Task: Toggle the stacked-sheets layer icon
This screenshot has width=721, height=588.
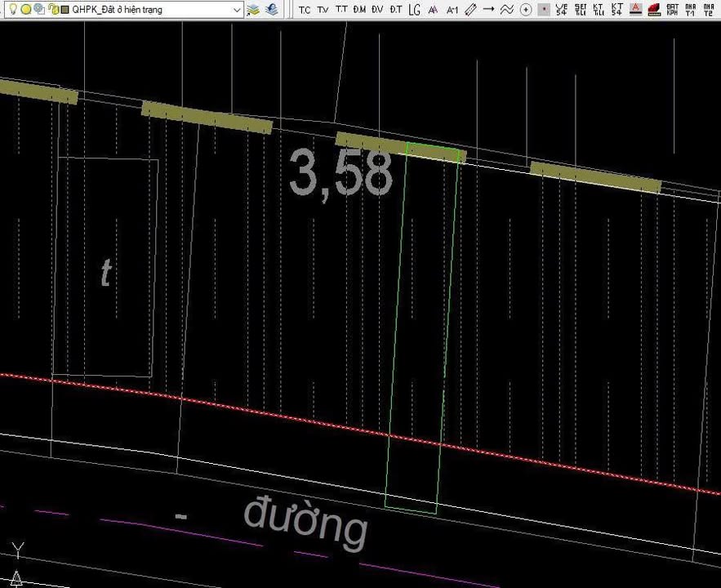Action: [255, 10]
